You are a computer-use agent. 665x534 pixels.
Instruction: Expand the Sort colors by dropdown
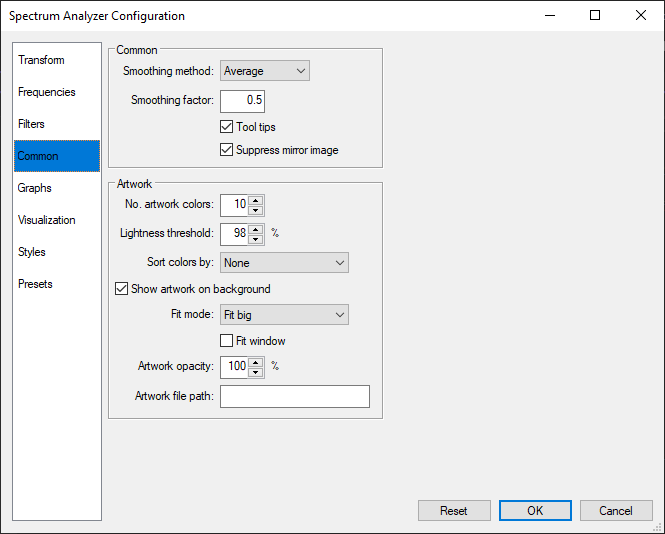click(x=284, y=263)
